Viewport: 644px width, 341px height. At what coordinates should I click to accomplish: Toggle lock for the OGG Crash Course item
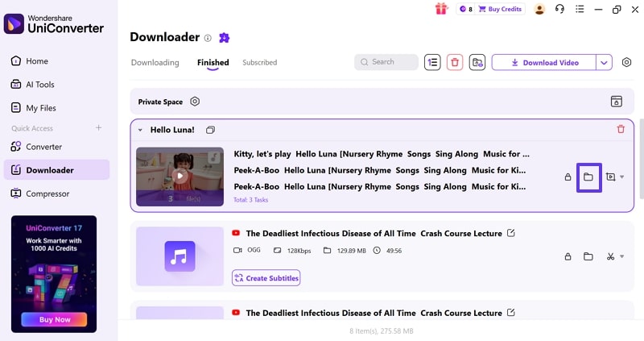[568, 256]
